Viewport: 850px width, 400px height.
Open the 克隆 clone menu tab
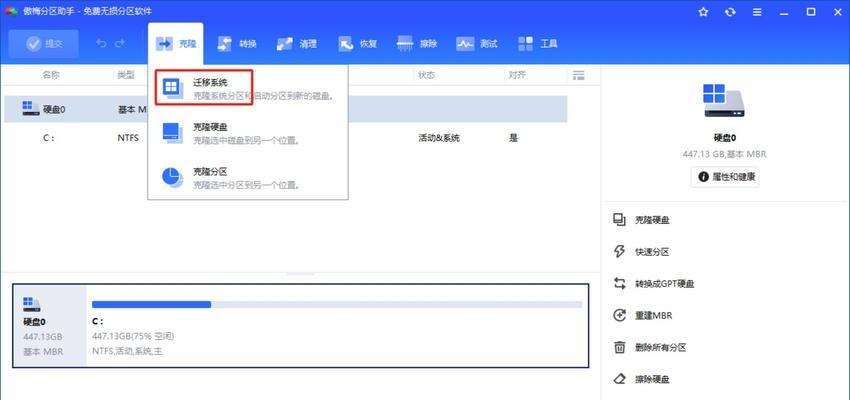click(x=176, y=44)
